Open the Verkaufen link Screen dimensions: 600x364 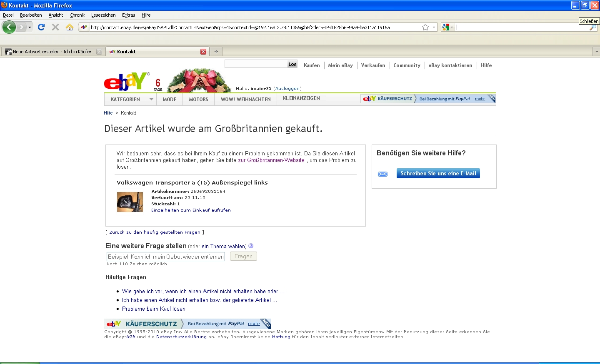tap(373, 65)
